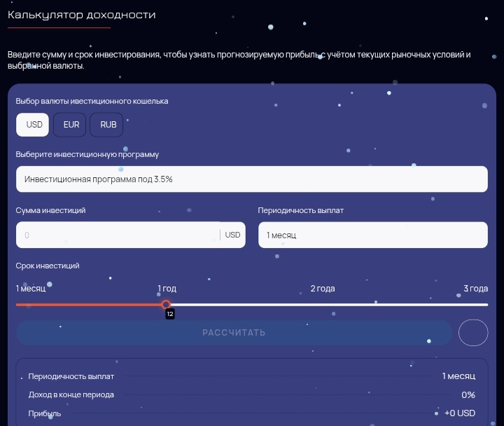Open the investment program dropdown
This screenshot has width=504, height=426.
click(251, 179)
